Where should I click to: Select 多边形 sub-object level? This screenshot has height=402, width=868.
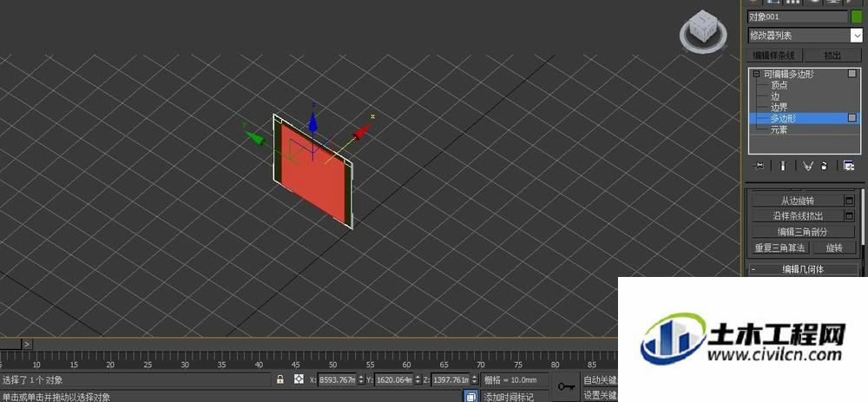(x=783, y=118)
